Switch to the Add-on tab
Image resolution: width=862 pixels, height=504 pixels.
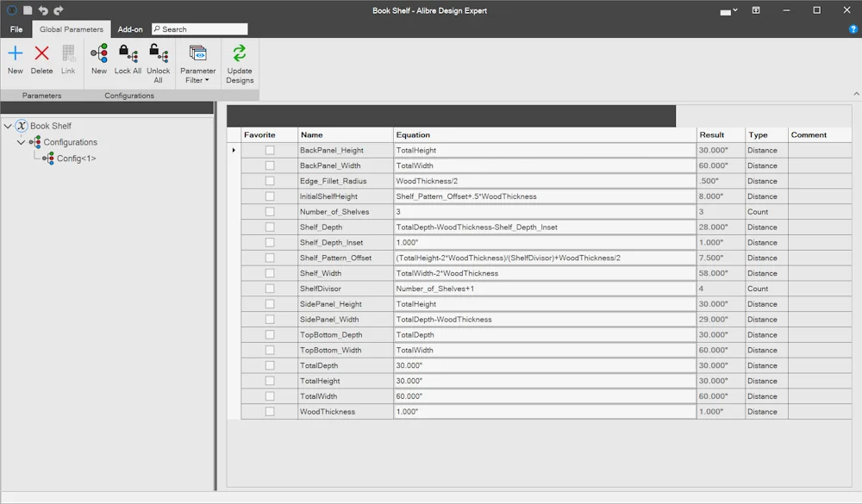click(130, 29)
